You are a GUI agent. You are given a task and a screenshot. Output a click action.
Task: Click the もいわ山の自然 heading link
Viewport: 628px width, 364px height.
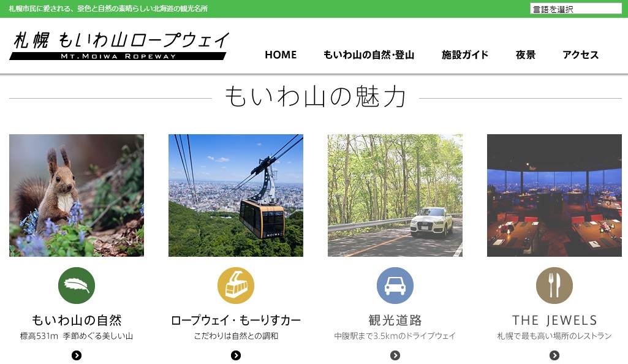point(77,320)
